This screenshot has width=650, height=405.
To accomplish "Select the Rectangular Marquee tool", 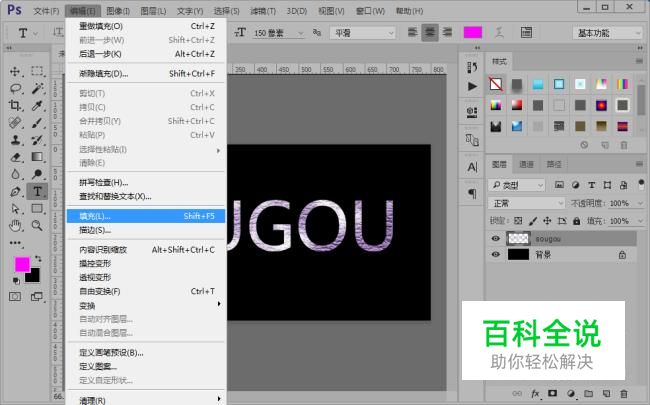I will click(x=37, y=71).
